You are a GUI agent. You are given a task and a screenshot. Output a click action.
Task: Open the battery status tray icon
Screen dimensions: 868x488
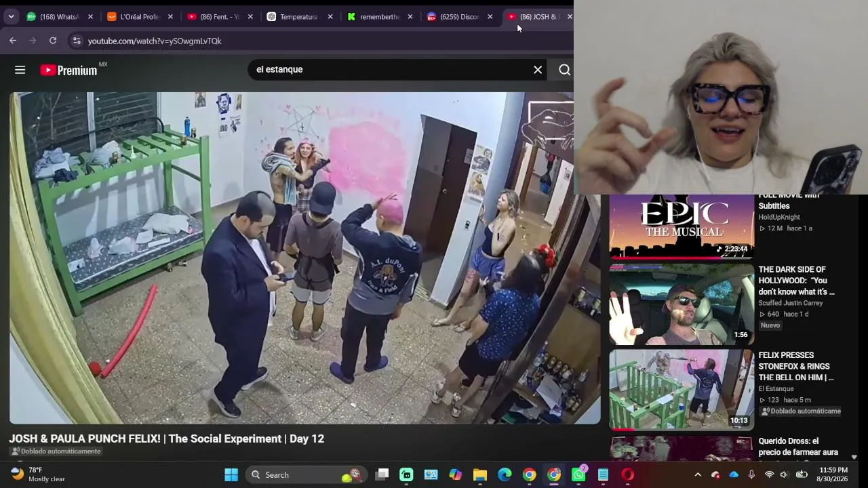pos(801,474)
